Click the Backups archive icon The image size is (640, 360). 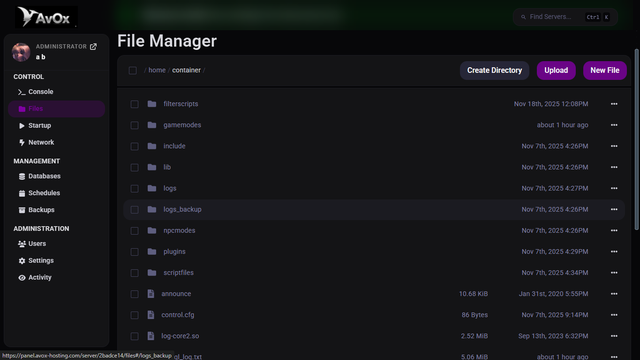coord(22,210)
